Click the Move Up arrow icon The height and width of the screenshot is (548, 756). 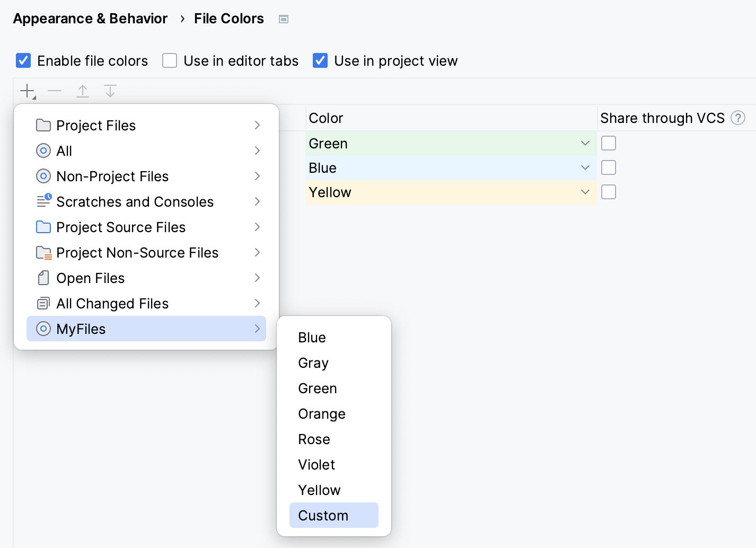[x=83, y=91]
